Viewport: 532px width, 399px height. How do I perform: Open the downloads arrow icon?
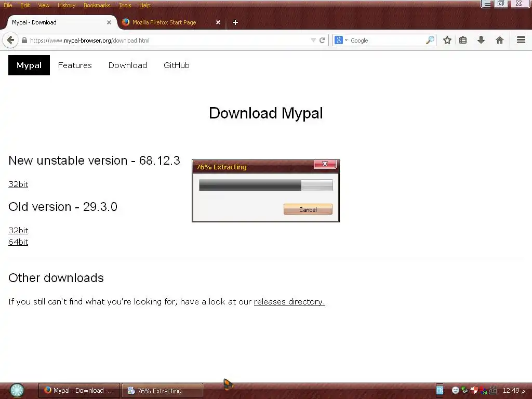pyautogui.click(x=481, y=41)
